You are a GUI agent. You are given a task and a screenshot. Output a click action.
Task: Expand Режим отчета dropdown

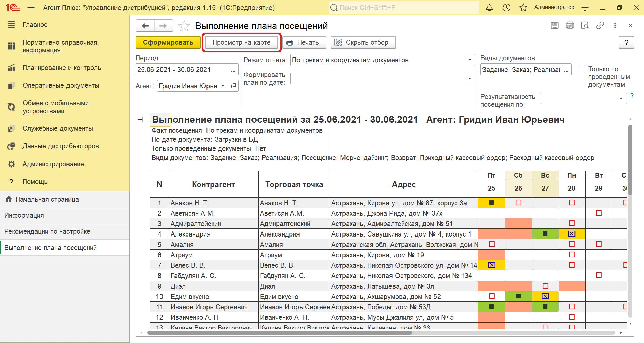point(470,60)
